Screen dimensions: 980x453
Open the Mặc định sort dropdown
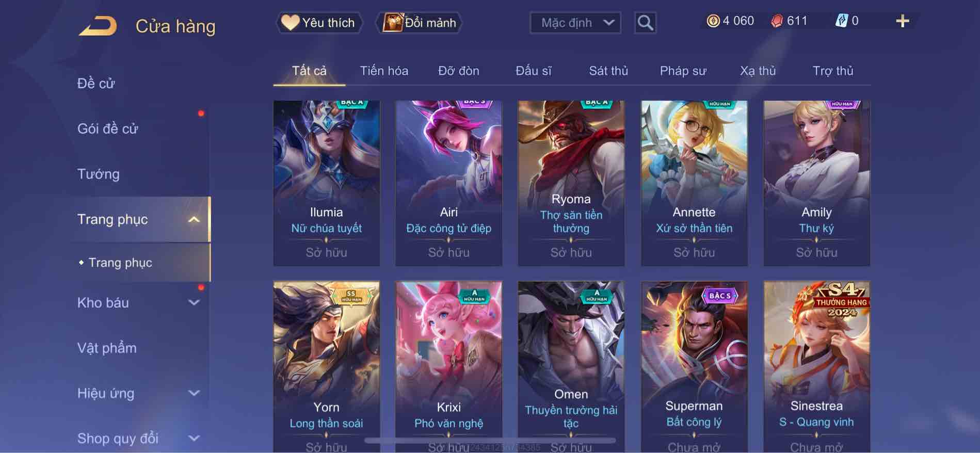coord(575,23)
